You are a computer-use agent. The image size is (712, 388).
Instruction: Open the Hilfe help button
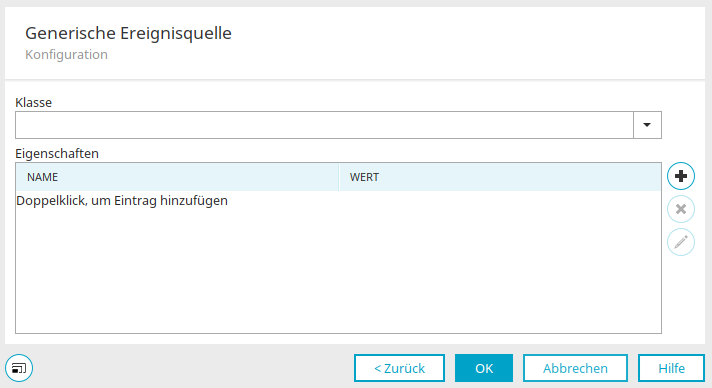[672, 368]
